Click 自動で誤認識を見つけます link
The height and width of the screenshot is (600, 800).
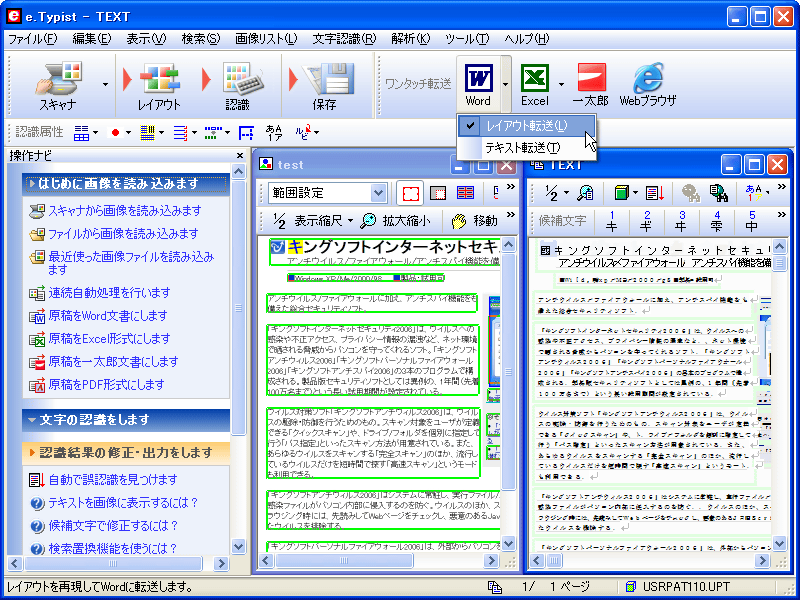pyautogui.click(x=113, y=480)
